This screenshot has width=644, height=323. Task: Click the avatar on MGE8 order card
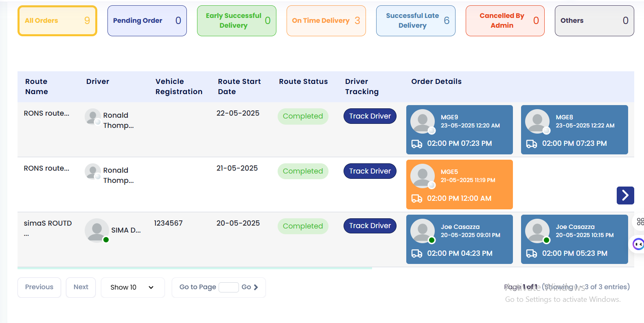(x=537, y=121)
